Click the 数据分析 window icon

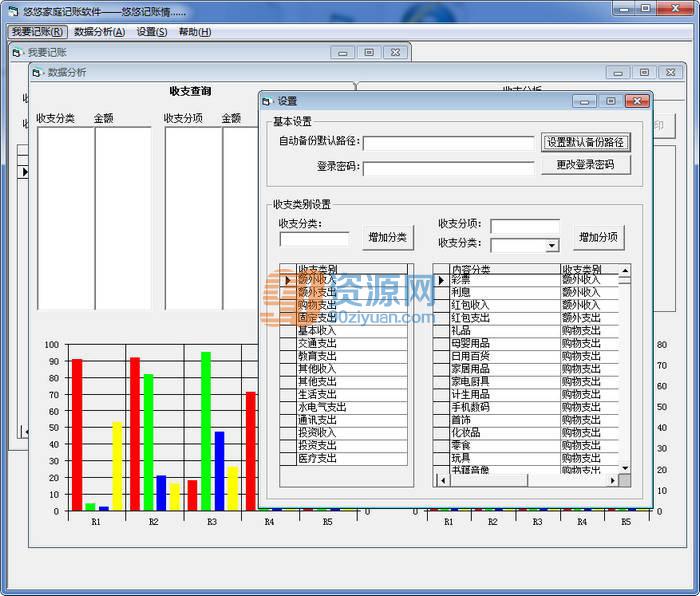[37, 72]
